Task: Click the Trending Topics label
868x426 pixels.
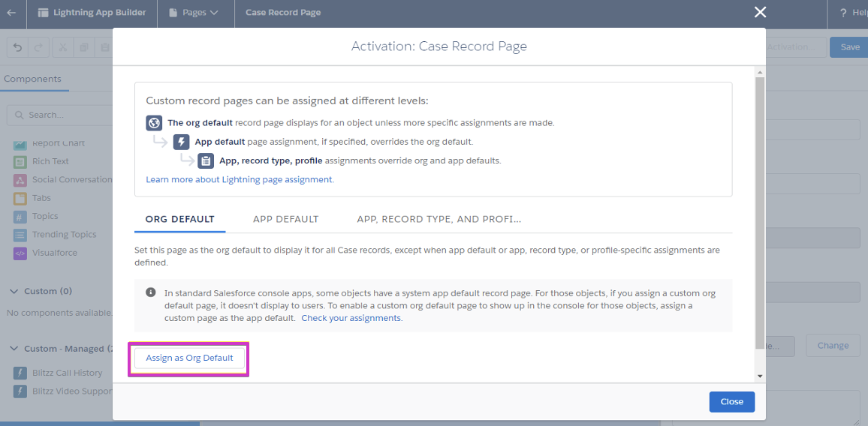Action: tap(65, 235)
